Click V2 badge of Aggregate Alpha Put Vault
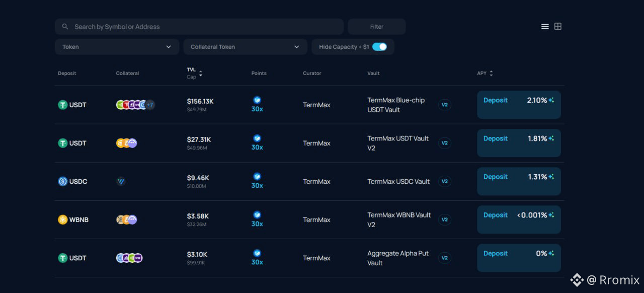The image size is (644, 293). (445, 258)
